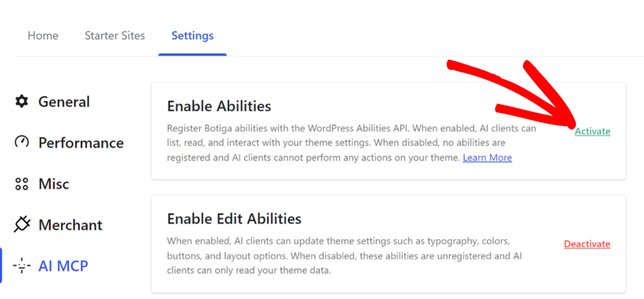Click the Enable Edit Abilities heading
The width and height of the screenshot is (644, 299).
tap(234, 219)
